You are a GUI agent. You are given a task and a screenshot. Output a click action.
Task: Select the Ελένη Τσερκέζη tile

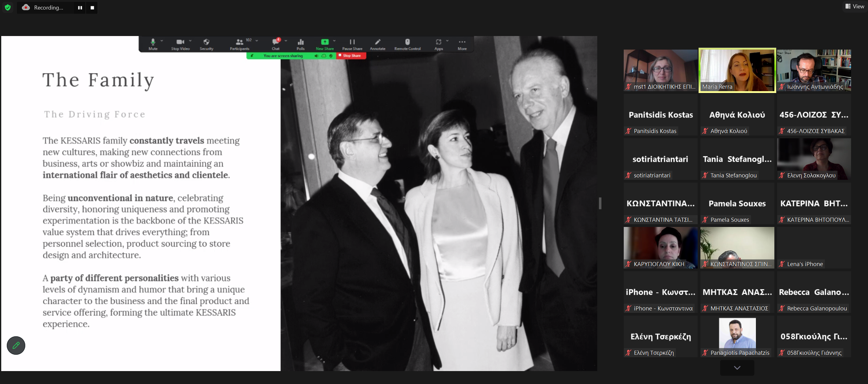(x=660, y=337)
